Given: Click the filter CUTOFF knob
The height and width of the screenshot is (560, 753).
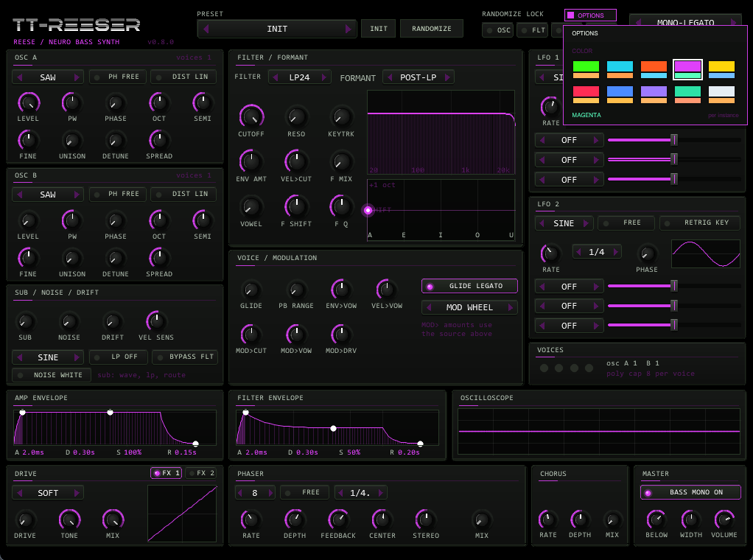Looking at the screenshot, I should [251, 116].
